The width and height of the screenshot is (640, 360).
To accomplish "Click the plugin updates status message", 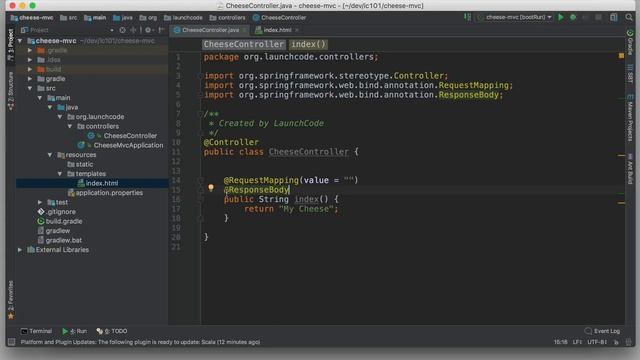I will click(140, 342).
